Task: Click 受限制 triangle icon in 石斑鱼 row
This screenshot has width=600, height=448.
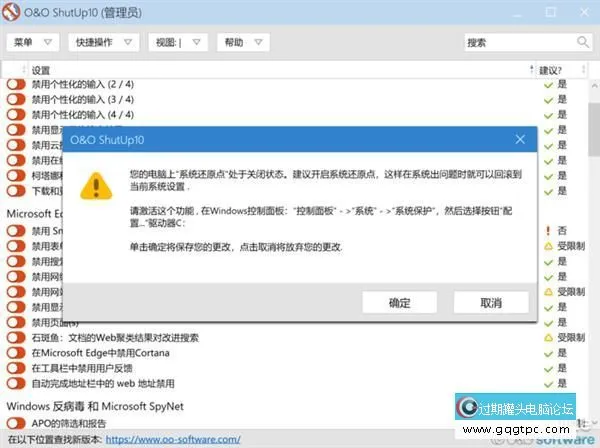Action: [548, 338]
